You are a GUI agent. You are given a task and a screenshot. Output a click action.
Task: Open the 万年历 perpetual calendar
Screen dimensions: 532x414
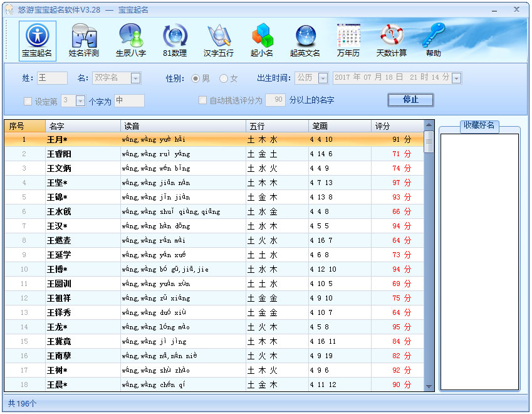click(348, 40)
